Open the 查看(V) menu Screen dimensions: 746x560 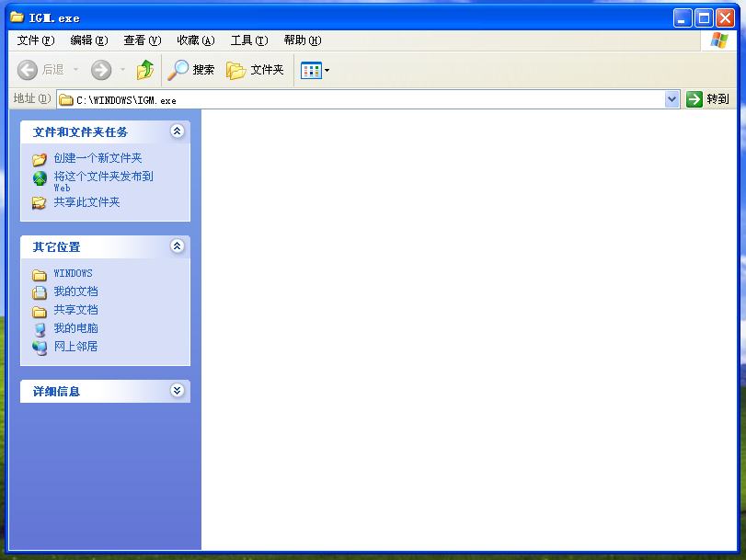[143, 40]
